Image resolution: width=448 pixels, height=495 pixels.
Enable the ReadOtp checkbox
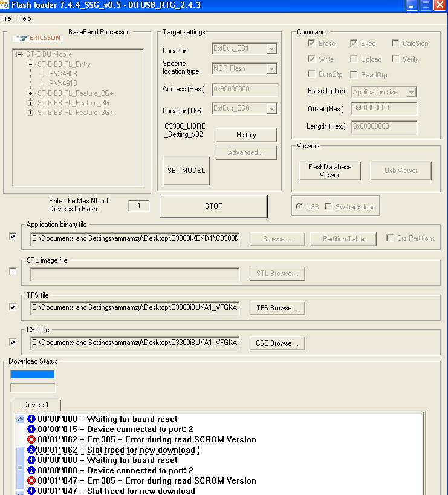pos(354,74)
